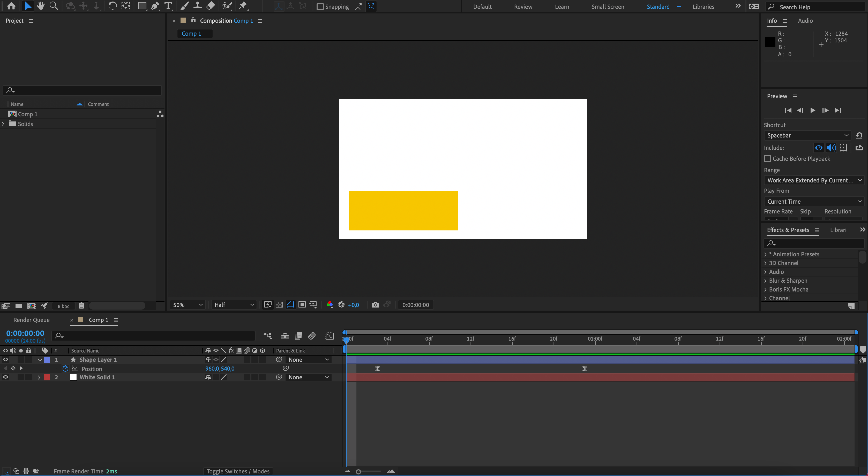This screenshot has height=476, width=868.
Task: Open the Half resolution dropdown
Action: 234,305
